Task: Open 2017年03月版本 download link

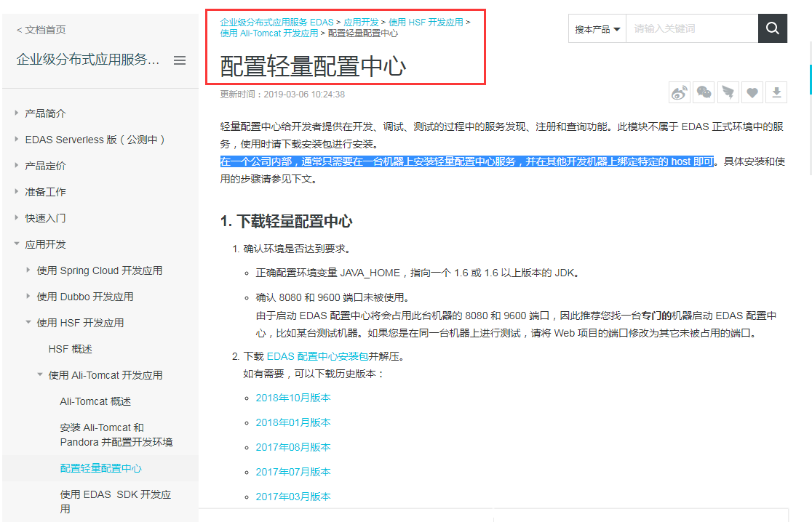Action: click(293, 497)
